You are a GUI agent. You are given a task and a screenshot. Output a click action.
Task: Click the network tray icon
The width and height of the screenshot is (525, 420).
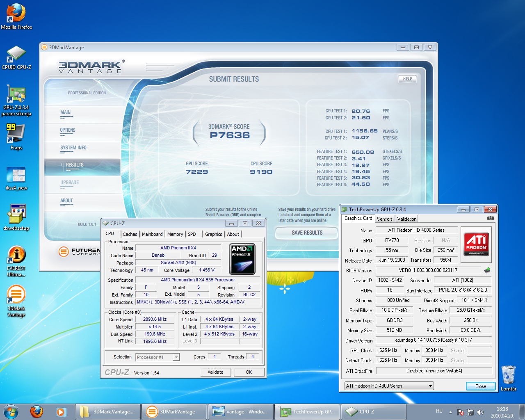coord(470,412)
